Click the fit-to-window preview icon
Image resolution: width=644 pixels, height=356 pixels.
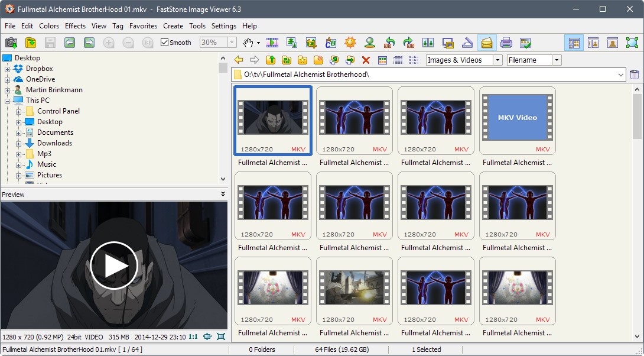pyautogui.click(x=207, y=336)
